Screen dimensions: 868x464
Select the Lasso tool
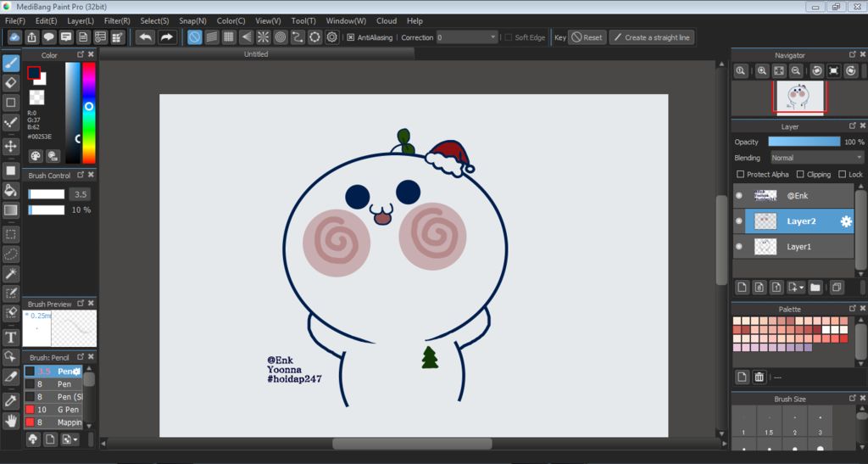tap(10, 254)
